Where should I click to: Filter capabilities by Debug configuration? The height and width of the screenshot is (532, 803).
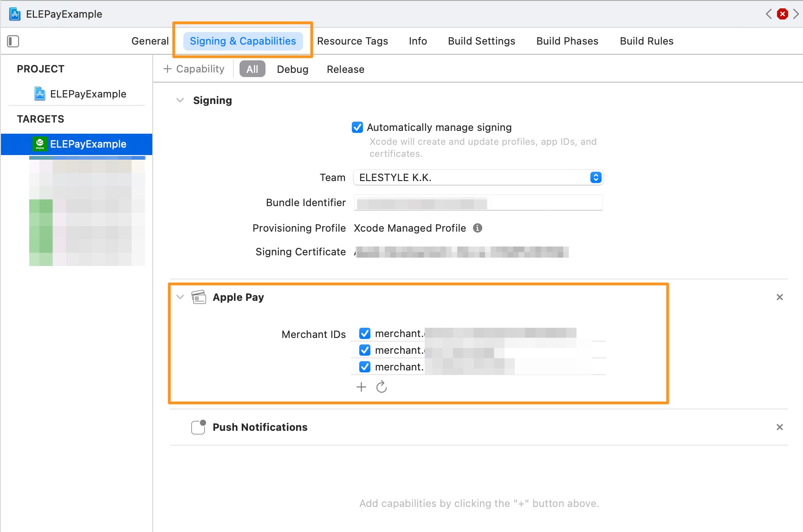(x=292, y=69)
